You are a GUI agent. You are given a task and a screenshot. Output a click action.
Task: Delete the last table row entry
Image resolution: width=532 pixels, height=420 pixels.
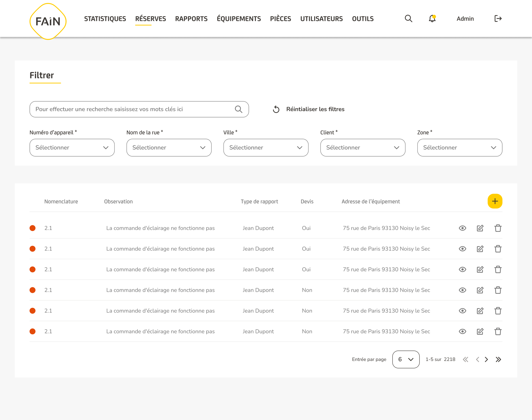(x=498, y=332)
